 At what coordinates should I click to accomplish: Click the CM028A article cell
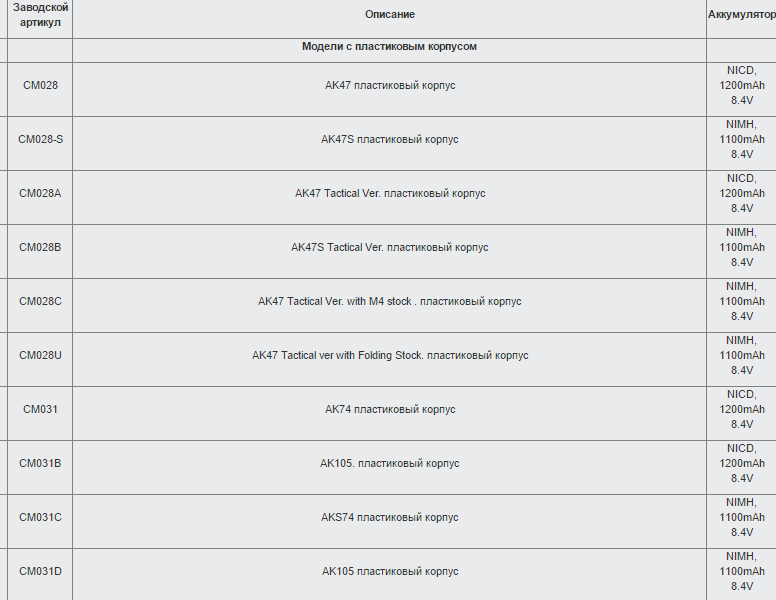[x=40, y=193]
